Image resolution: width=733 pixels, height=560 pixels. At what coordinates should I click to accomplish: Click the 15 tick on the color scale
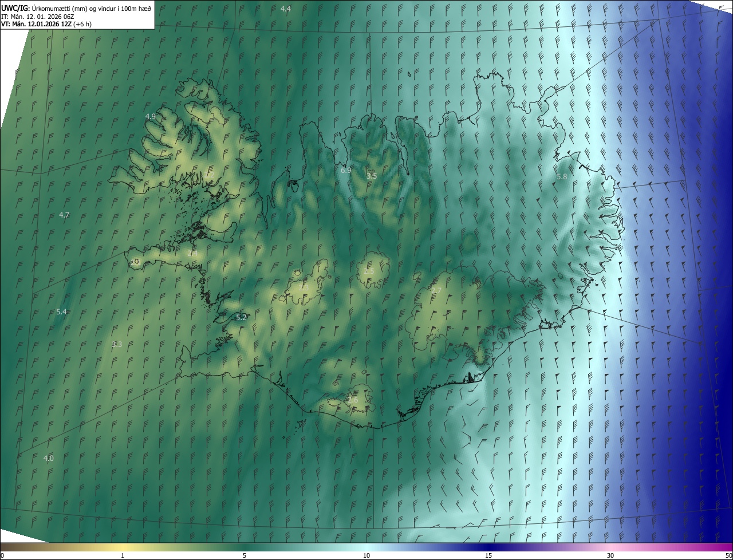click(x=488, y=555)
